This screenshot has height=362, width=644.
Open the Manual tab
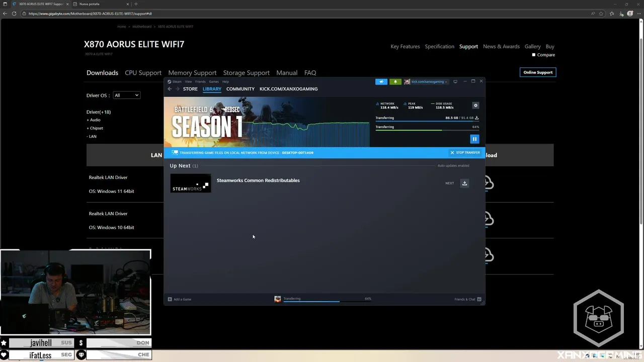tap(287, 73)
